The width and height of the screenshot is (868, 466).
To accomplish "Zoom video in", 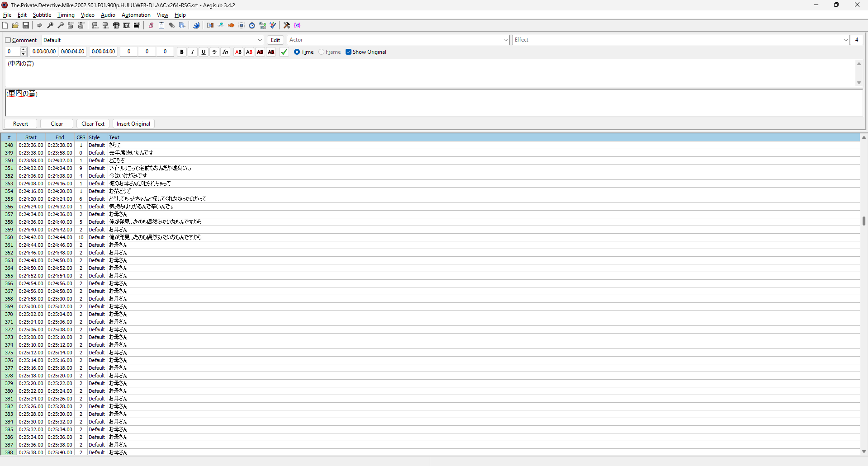I will (50, 25).
